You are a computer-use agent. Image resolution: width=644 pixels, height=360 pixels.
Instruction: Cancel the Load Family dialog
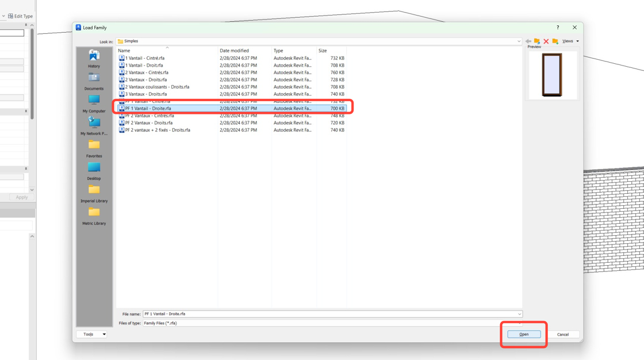point(563,334)
